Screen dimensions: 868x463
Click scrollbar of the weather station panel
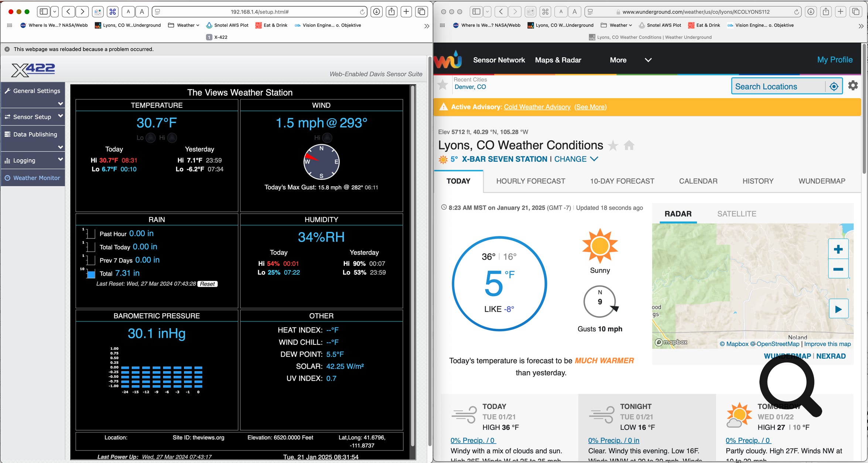(x=413, y=266)
